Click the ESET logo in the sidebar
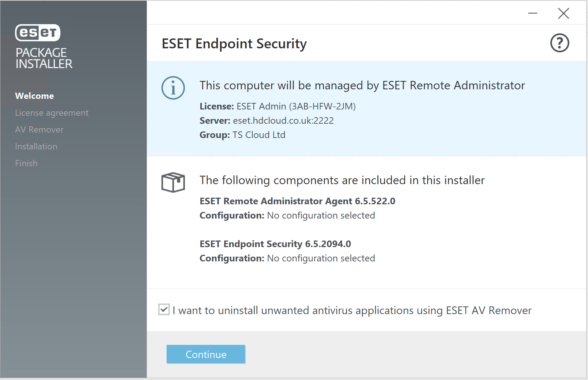Image resolution: width=588 pixels, height=380 pixels. (38, 33)
